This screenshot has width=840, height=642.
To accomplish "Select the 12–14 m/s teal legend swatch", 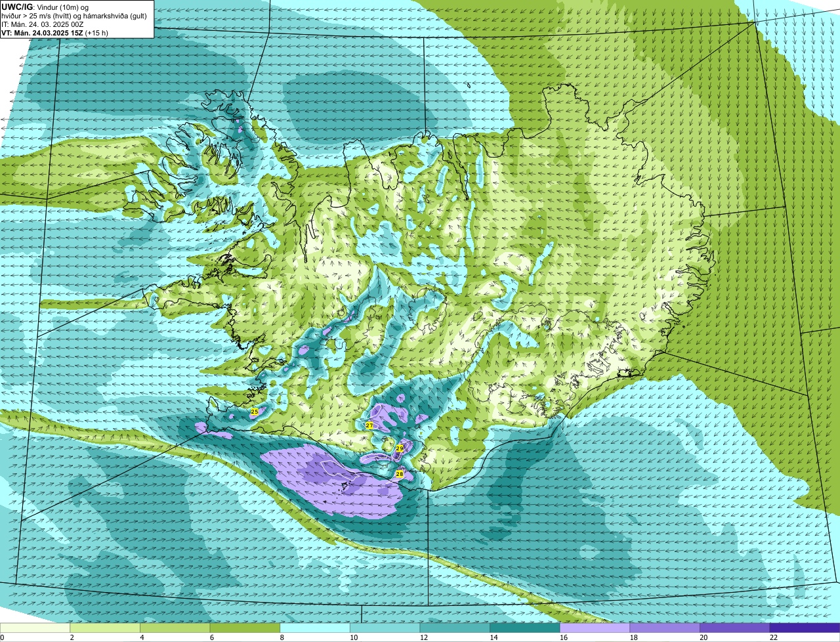I will point(455,628).
